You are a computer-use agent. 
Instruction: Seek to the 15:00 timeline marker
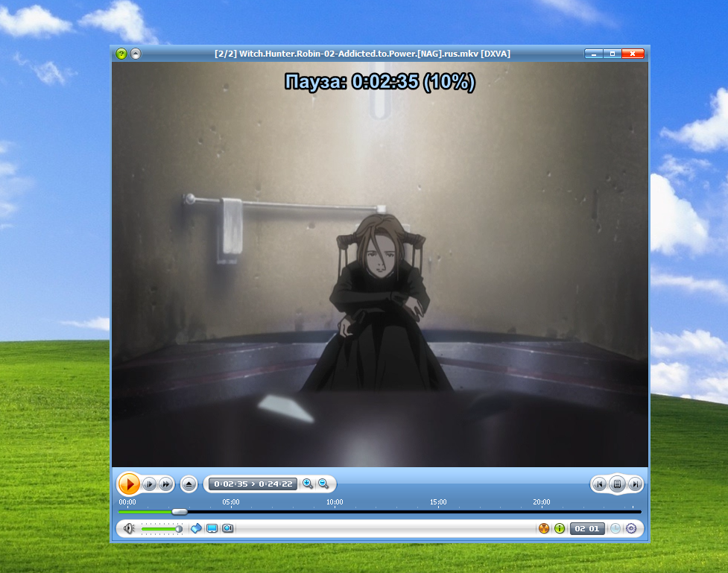438,502
